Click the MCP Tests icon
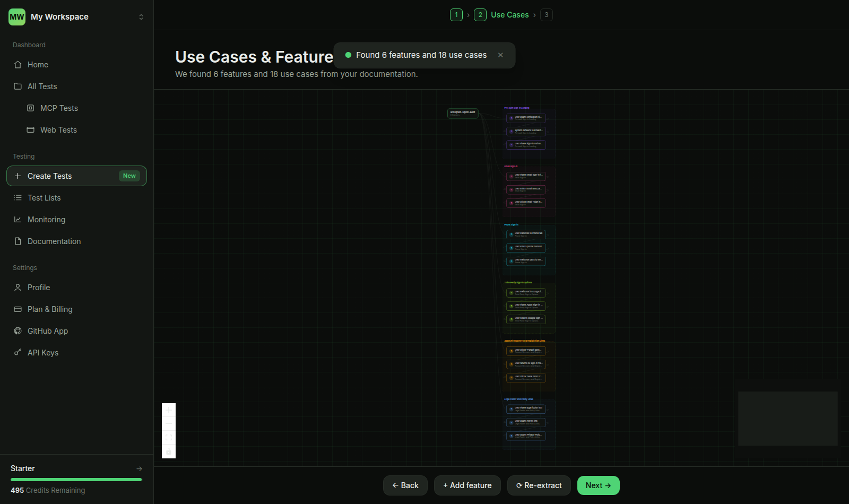 coord(30,108)
